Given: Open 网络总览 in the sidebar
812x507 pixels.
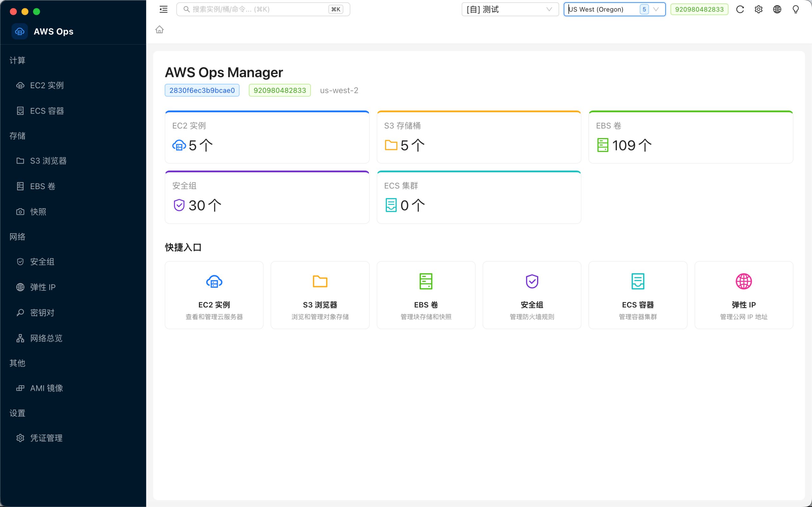Looking at the screenshot, I should 73,338.
